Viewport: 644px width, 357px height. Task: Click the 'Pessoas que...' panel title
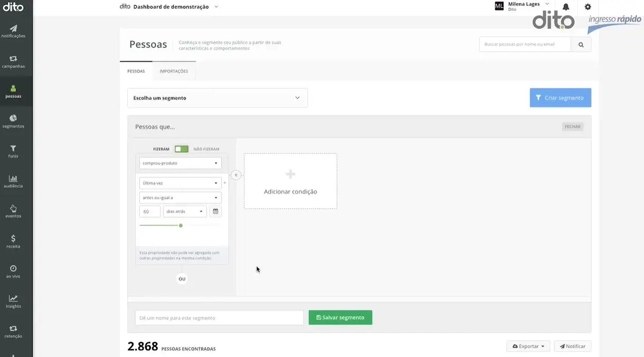(x=155, y=127)
